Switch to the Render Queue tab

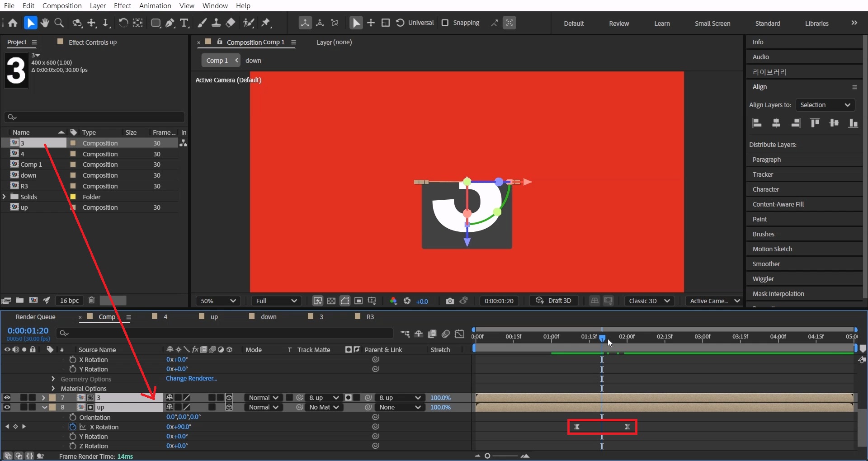pyautogui.click(x=35, y=317)
